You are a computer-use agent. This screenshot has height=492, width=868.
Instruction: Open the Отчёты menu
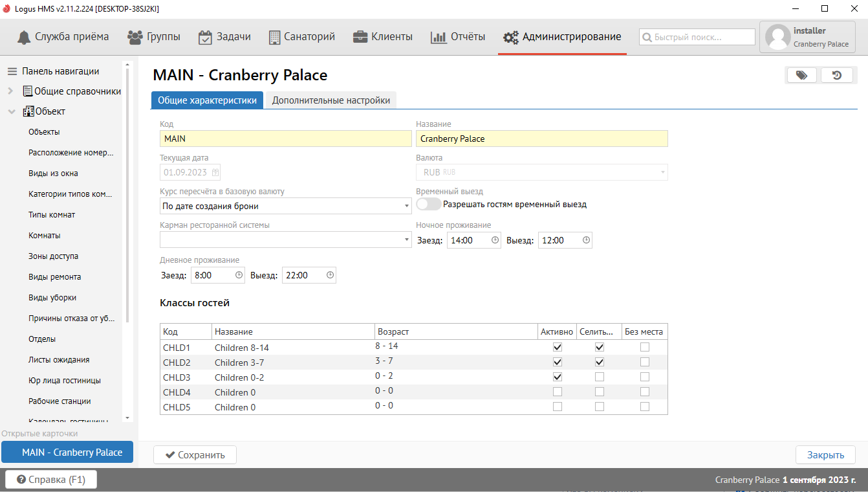coord(458,37)
